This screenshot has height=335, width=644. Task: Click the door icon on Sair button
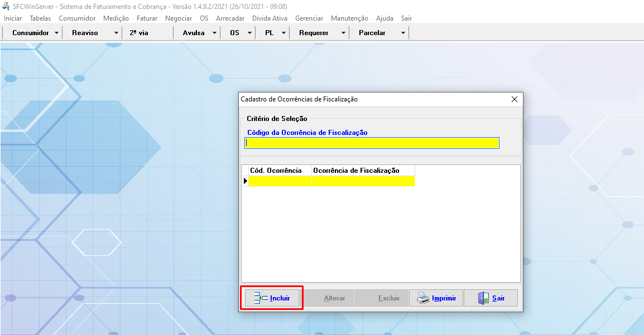click(x=483, y=298)
